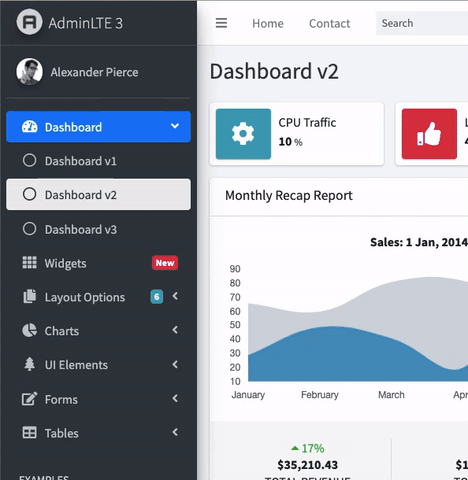This screenshot has height=480, width=468.
Task: Click the CPU Traffic gear icon
Action: pyautogui.click(x=243, y=134)
